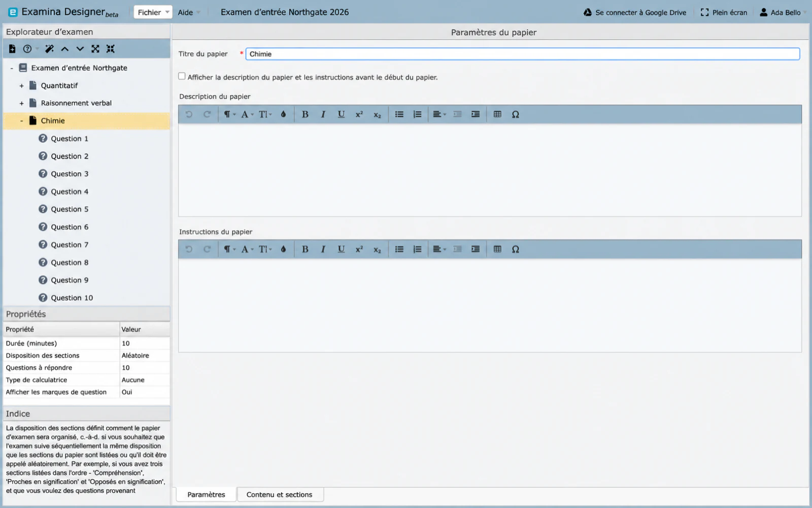This screenshot has height=508, width=812.
Task: Open the Fichier menu
Action: (x=153, y=12)
